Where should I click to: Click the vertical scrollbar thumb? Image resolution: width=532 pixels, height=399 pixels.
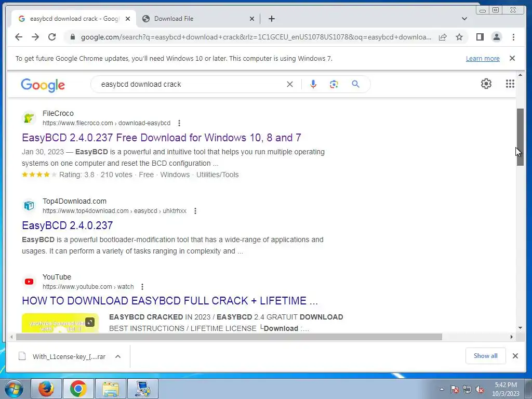point(520,137)
